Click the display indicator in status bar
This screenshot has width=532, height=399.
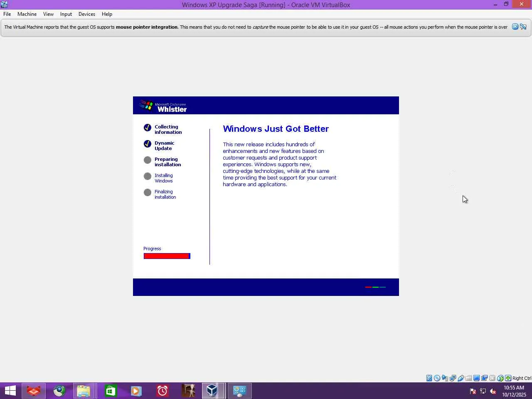click(x=477, y=378)
